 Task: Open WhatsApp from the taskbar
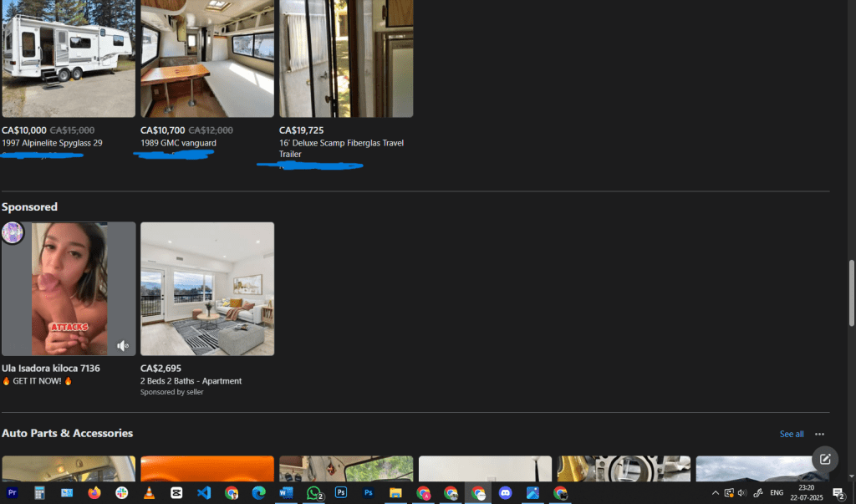pos(313,493)
